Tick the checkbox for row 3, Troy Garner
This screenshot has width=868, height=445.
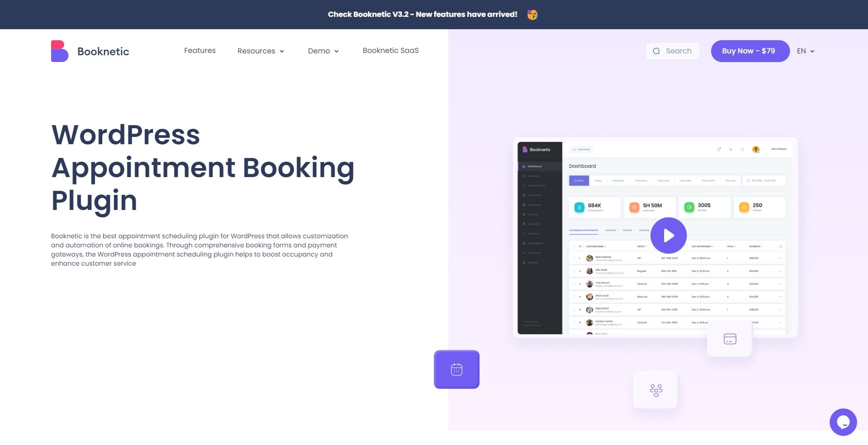574,284
